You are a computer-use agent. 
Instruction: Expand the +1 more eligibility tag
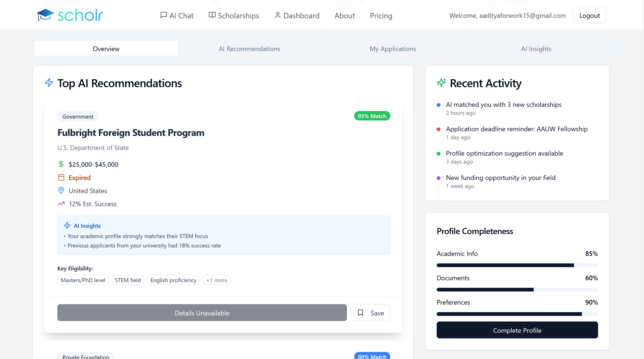[216, 280]
